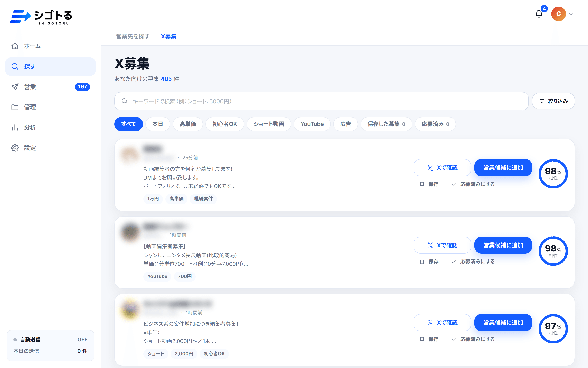
Task: Click the orange C user avatar
Action: click(x=558, y=14)
